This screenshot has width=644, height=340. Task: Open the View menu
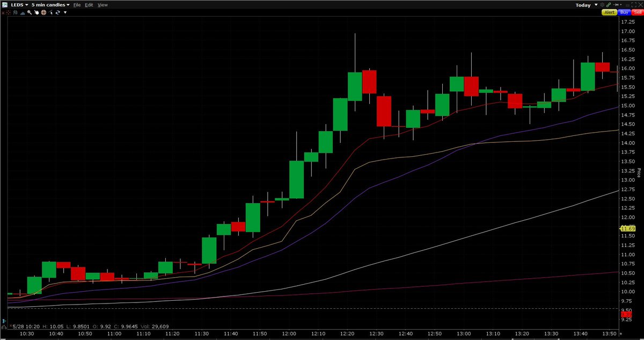click(102, 5)
